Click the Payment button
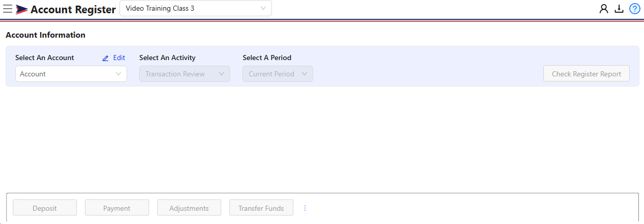 (117, 208)
